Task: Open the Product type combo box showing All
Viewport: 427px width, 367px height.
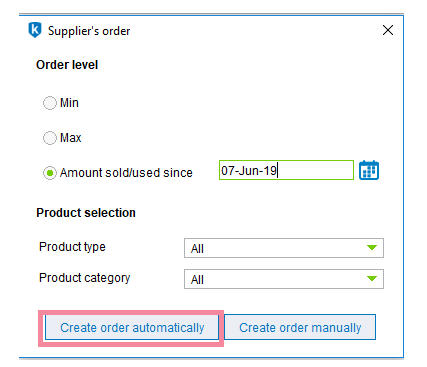Action: coord(284,248)
